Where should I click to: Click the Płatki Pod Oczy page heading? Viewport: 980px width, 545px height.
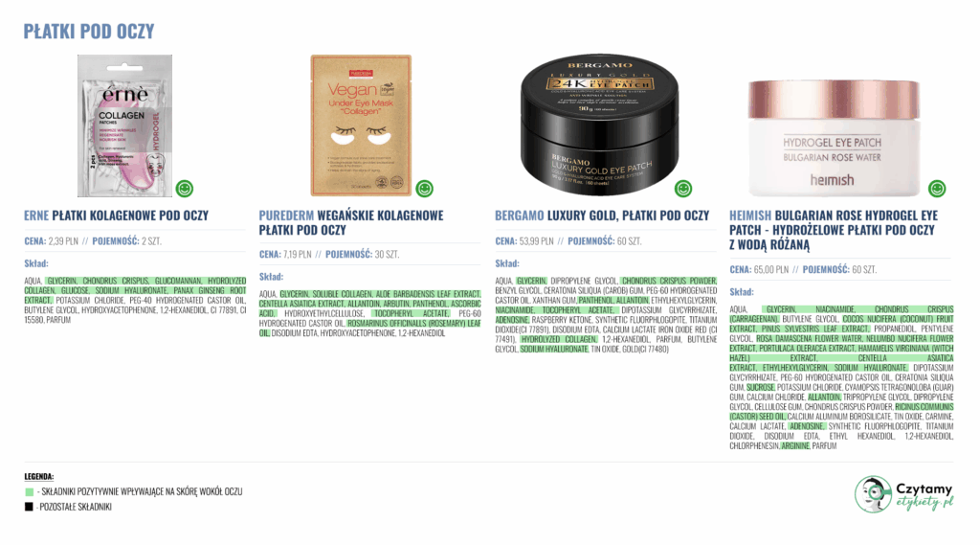(x=89, y=32)
